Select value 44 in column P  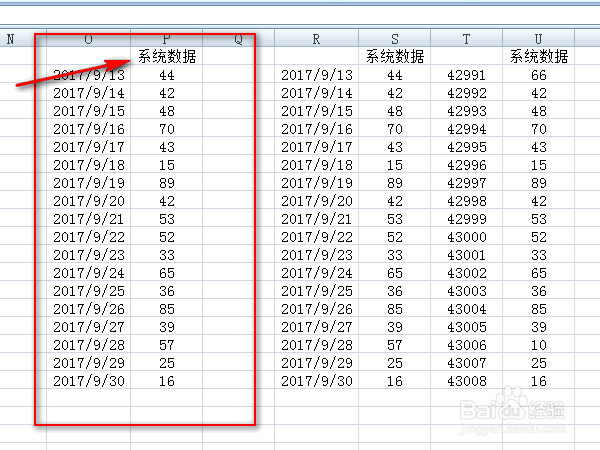click(x=167, y=75)
